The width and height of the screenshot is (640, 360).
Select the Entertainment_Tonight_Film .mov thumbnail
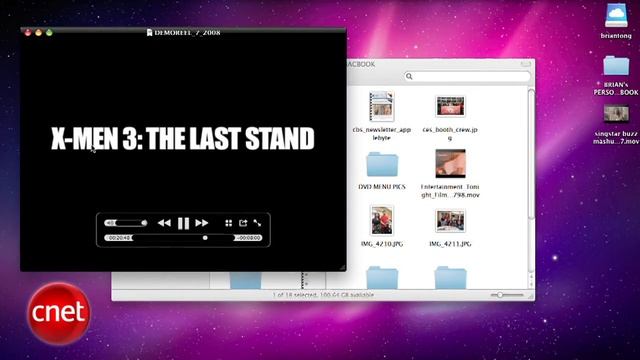pyautogui.click(x=450, y=164)
